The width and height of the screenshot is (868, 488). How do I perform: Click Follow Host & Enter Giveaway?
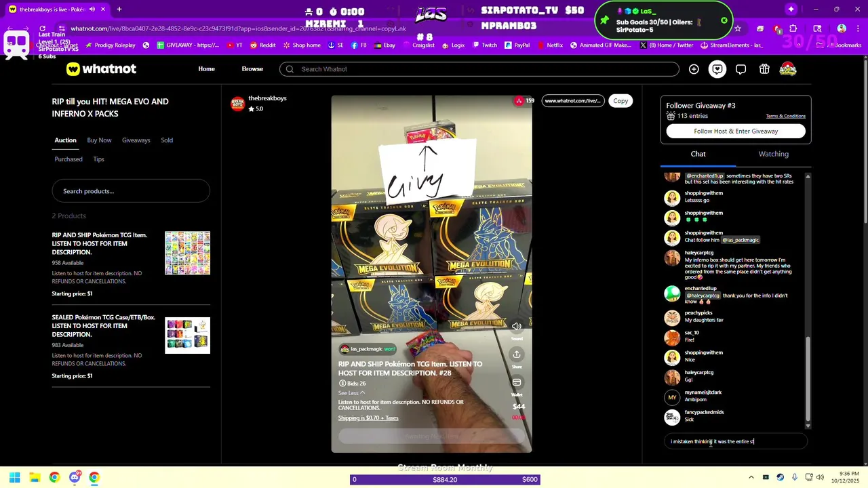coord(736,131)
